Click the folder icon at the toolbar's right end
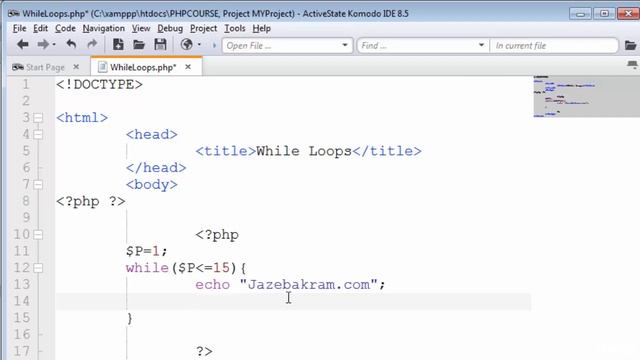 point(631,45)
